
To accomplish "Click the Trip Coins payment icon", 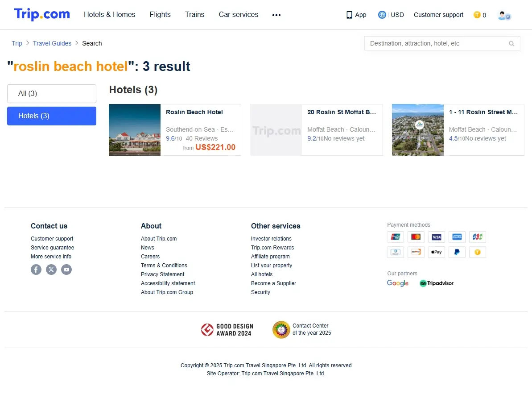I will [x=478, y=252].
